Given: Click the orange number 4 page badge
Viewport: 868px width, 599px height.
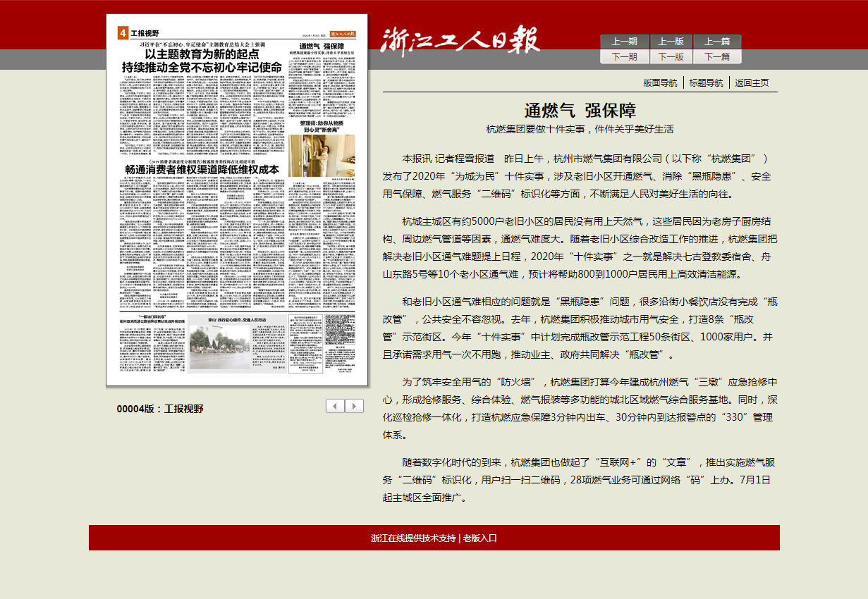Looking at the screenshot, I should pos(122,33).
